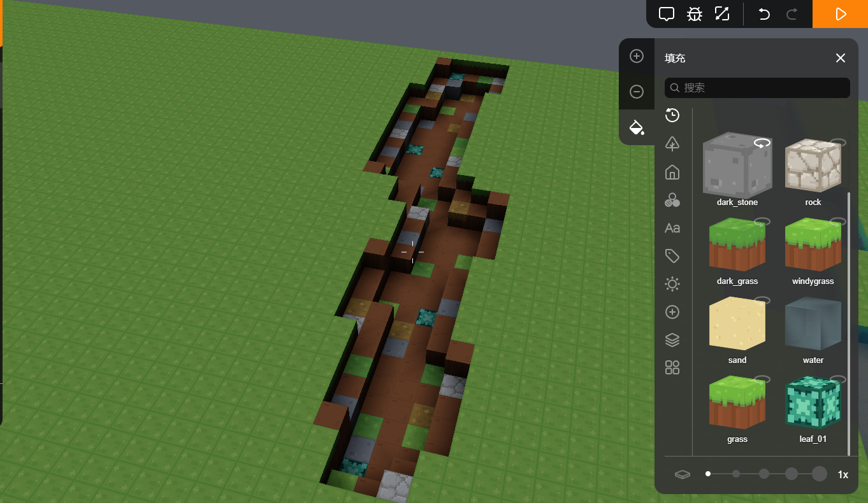Viewport: 868px width, 503px height.
Task: Click the rotate icon on windygrass
Action: click(837, 222)
